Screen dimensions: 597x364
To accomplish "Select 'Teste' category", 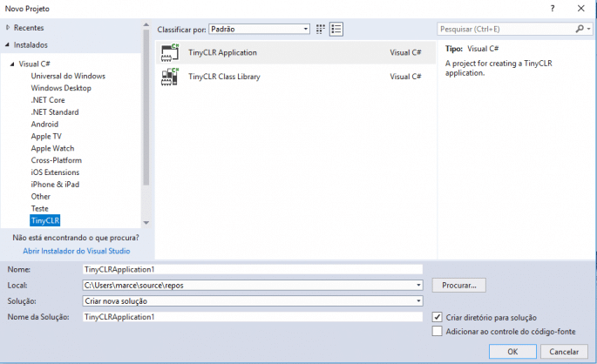I will [x=39, y=208].
